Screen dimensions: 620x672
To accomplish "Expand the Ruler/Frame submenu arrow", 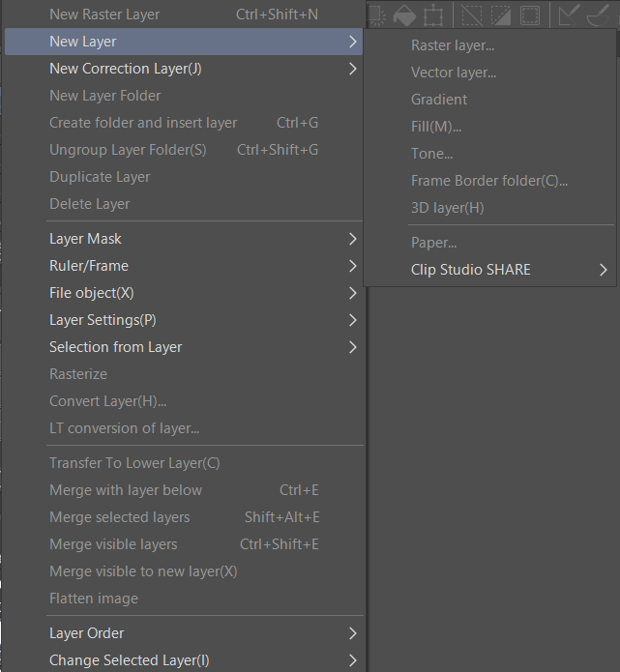I will (352, 266).
